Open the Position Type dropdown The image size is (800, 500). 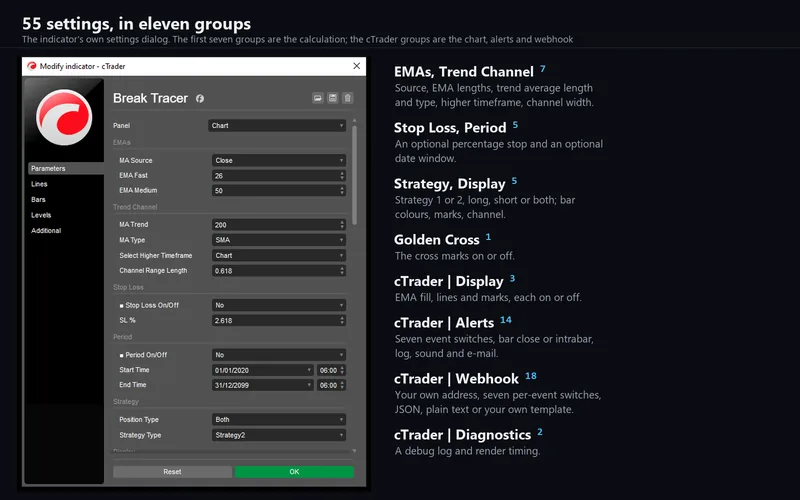click(279, 419)
